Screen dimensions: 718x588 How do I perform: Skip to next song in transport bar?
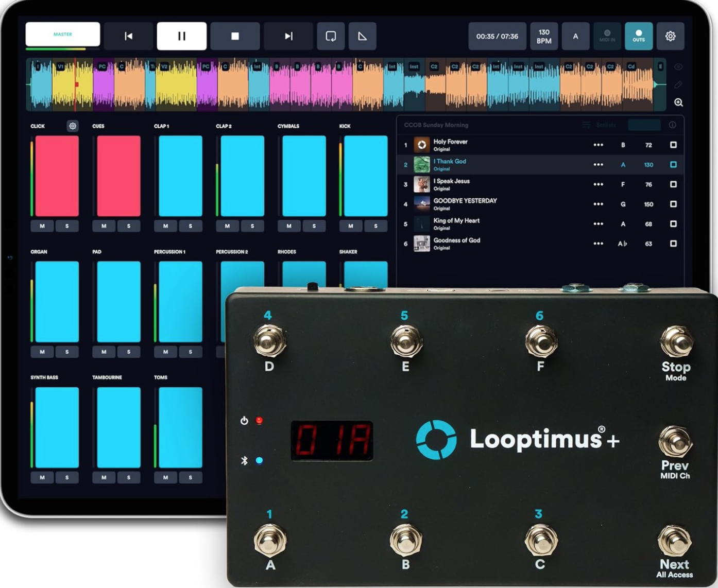click(x=288, y=36)
